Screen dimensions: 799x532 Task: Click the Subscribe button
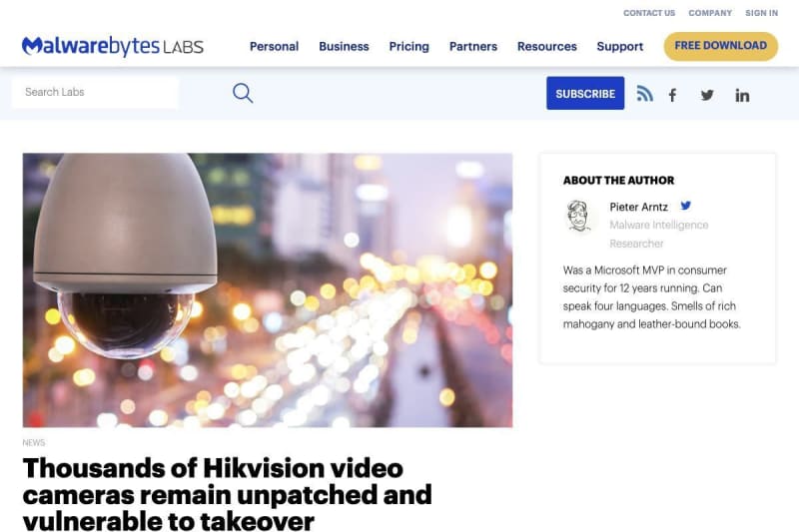click(x=585, y=93)
